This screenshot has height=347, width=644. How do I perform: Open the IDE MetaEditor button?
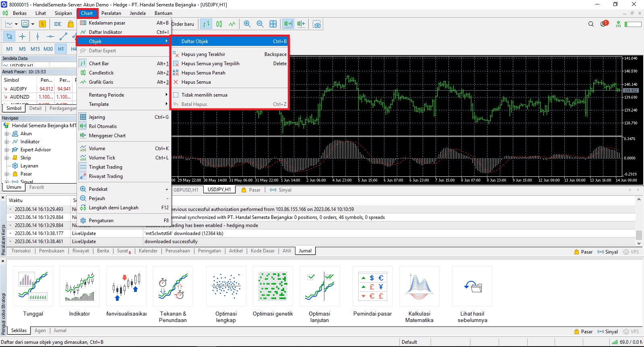[58, 24]
